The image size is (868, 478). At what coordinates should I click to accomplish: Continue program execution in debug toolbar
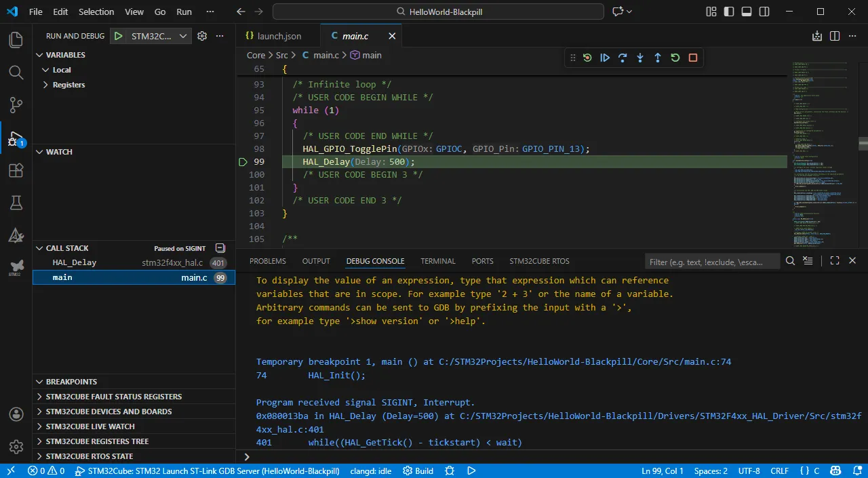pos(605,58)
